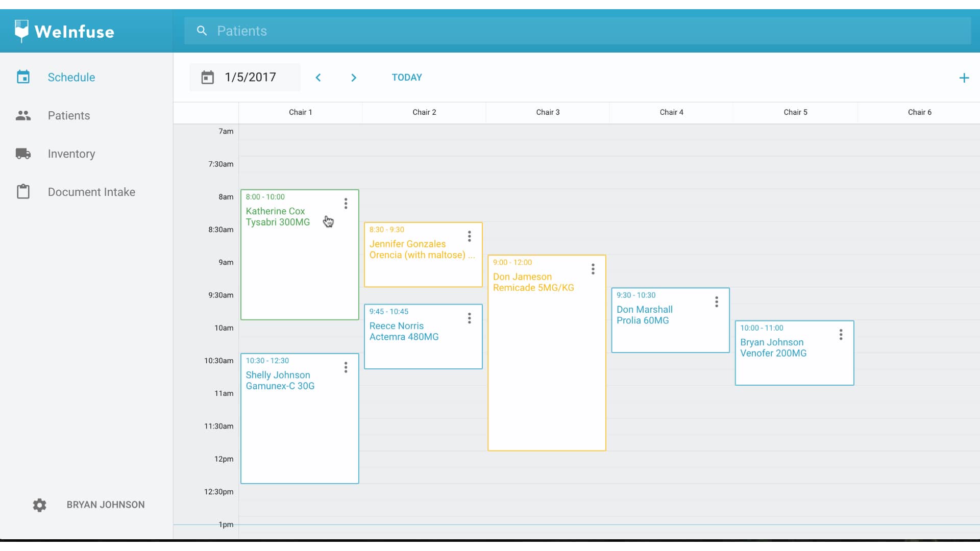This screenshot has height=551, width=980.
Task: Select the Chair 4 column header
Action: 671,112
